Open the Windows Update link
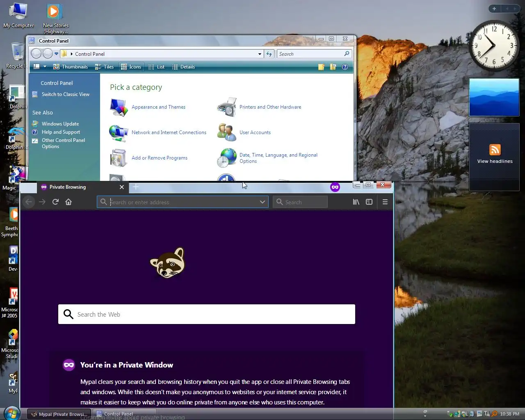Screen dimensions: 525x420 click(60, 124)
